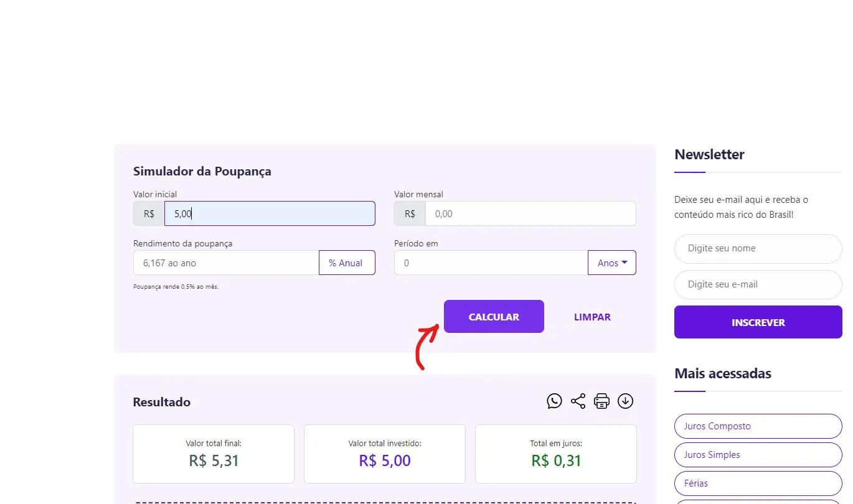The width and height of the screenshot is (853, 504).
Task: Click the Rendimento da poupança field
Action: click(226, 263)
